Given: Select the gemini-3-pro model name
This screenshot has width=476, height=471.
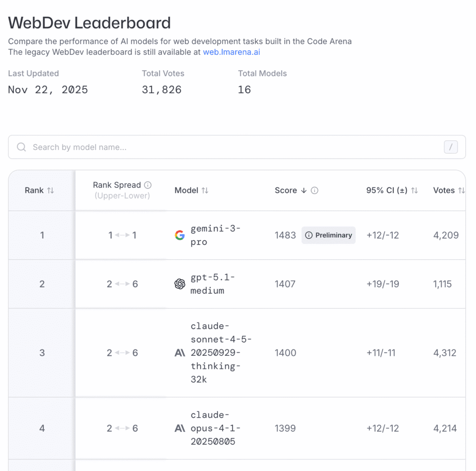Looking at the screenshot, I should coord(216,235).
